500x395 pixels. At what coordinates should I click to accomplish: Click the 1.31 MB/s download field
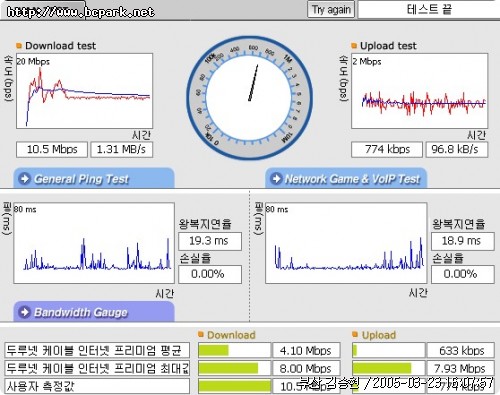point(122,149)
